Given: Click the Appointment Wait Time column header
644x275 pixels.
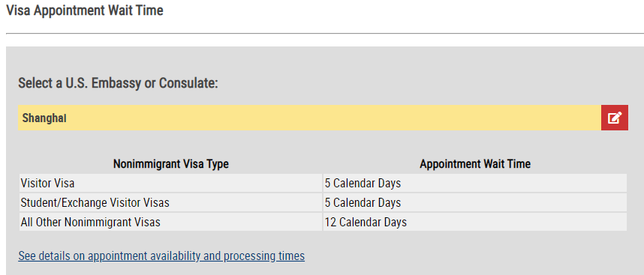Looking at the screenshot, I should 475,164.
